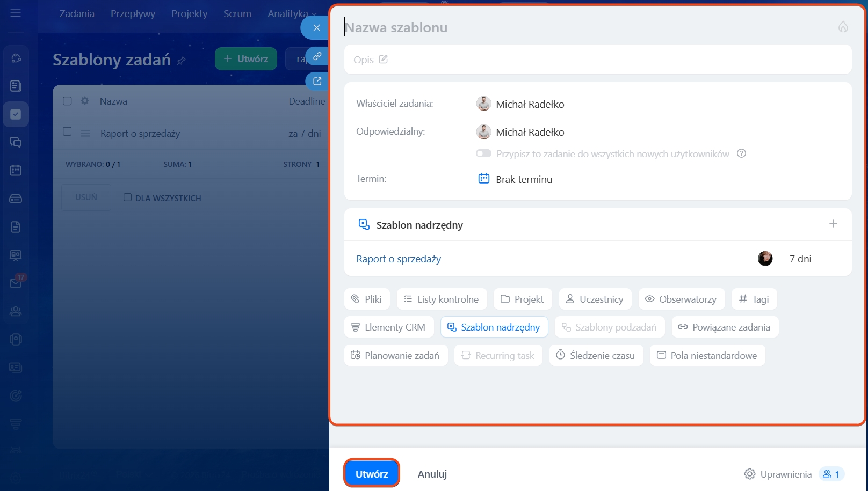Open the drive icon in sidebar

(x=16, y=199)
